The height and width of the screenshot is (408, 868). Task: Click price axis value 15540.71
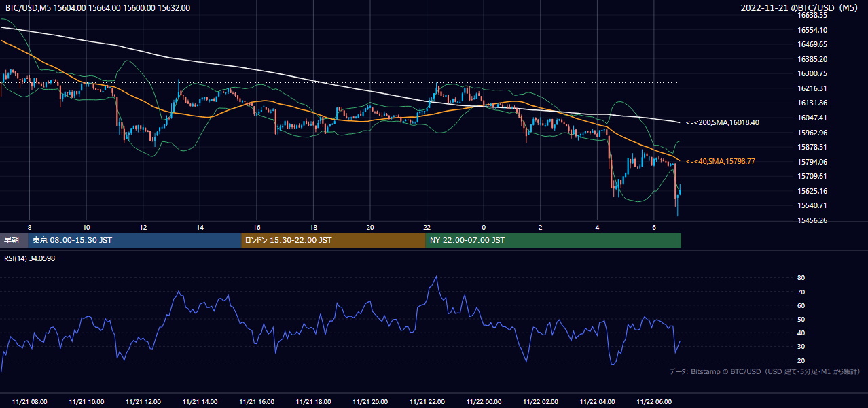(812, 205)
